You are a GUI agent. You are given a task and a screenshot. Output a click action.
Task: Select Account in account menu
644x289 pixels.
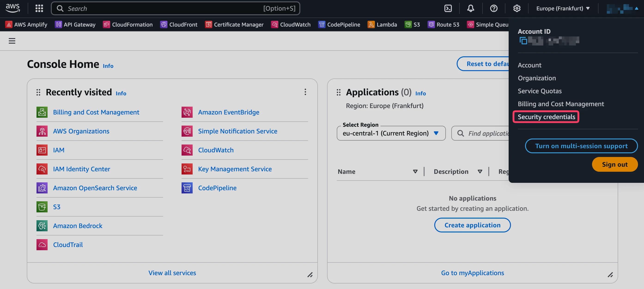click(529, 65)
